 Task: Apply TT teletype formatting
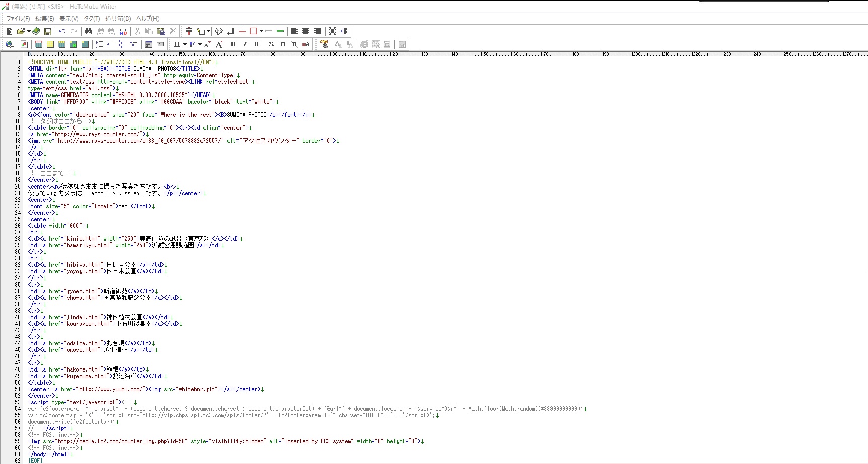click(x=283, y=44)
